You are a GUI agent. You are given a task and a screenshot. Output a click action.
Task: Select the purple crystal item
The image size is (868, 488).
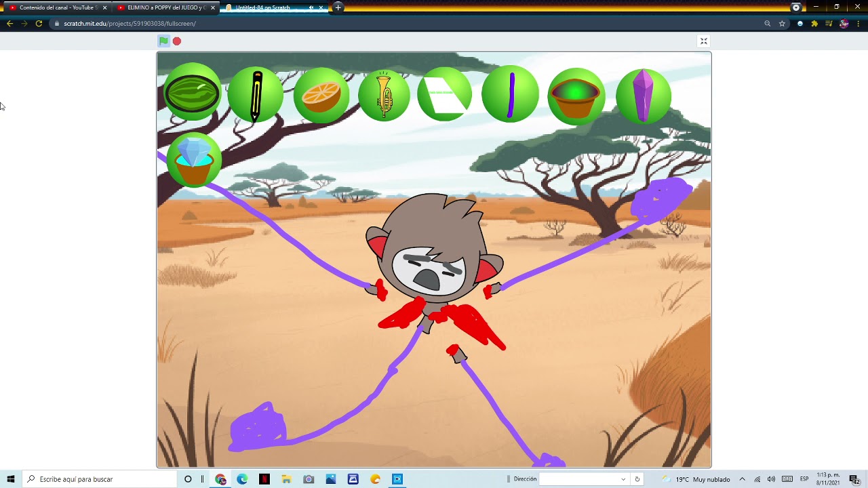pyautogui.click(x=643, y=96)
